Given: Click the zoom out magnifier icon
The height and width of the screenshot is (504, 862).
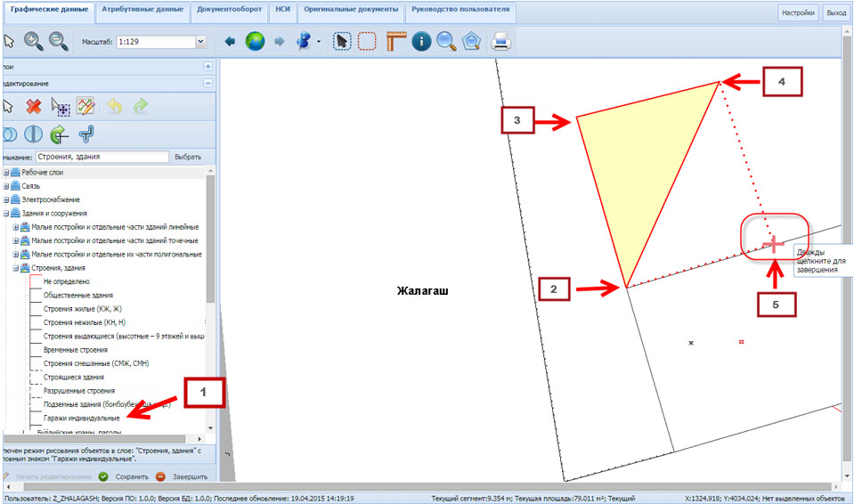Looking at the screenshot, I should coord(58,41).
